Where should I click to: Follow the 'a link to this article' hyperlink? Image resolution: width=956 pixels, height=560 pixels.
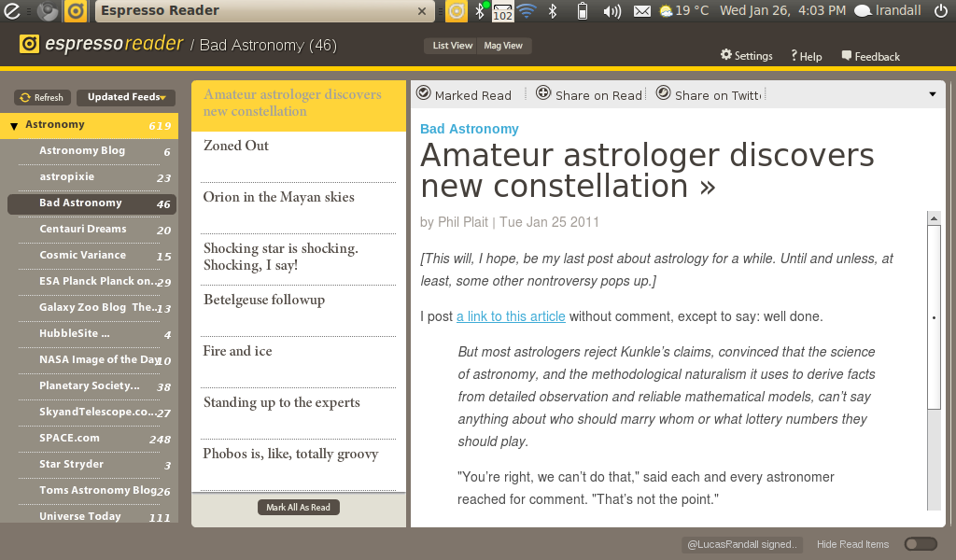(511, 316)
